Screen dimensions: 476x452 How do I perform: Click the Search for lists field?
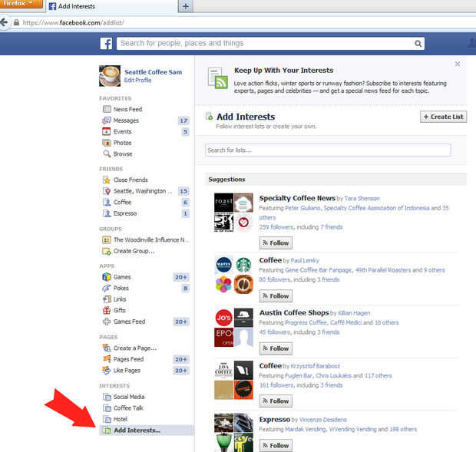click(328, 150)
